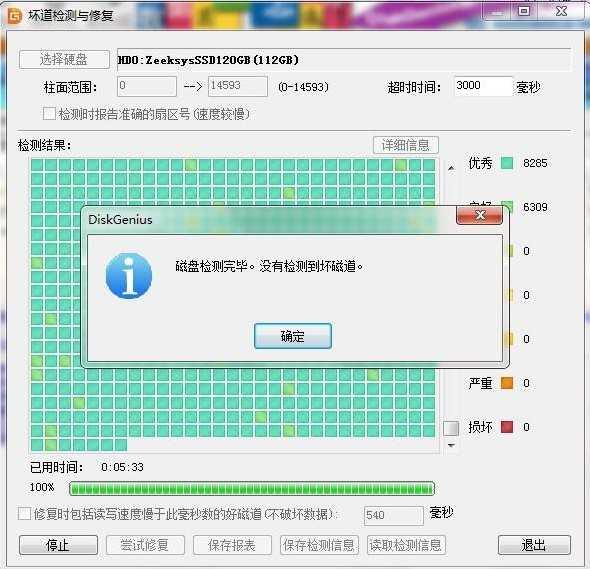This screenshot has width=590, height=569.
Task: Enable 检测时报告准确的扇区号 checkbox
Action: pyautogui.click(x=49, y=114)
